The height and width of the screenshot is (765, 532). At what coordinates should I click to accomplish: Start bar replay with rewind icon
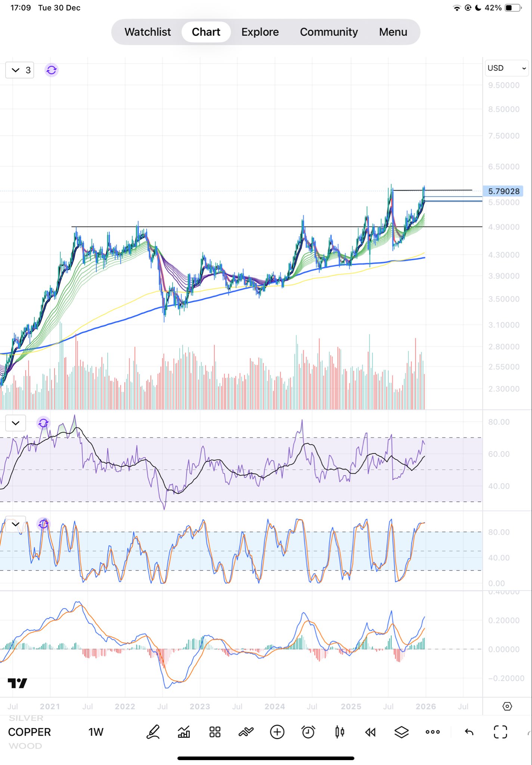click(370, 732)
